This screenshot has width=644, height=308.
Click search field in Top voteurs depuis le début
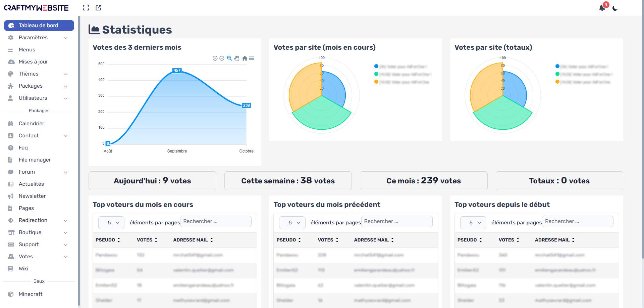pos(578,221)
